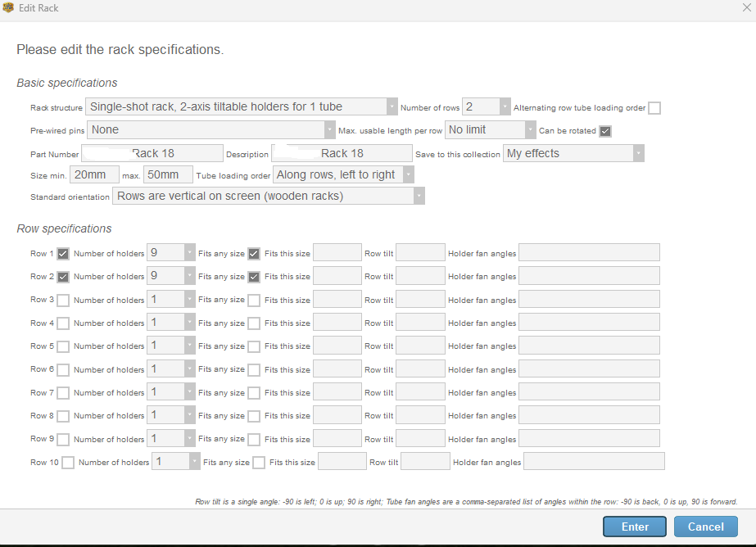Open Save to this collection dropdown
The image size is (756, 547).
tap(573, 153)
